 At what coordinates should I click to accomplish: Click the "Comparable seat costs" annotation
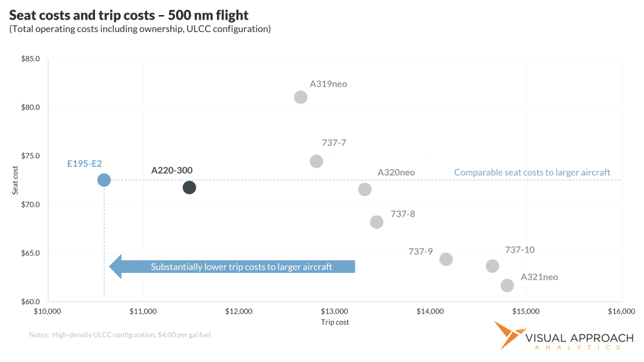pyautogui.click(x=532, y=172)
